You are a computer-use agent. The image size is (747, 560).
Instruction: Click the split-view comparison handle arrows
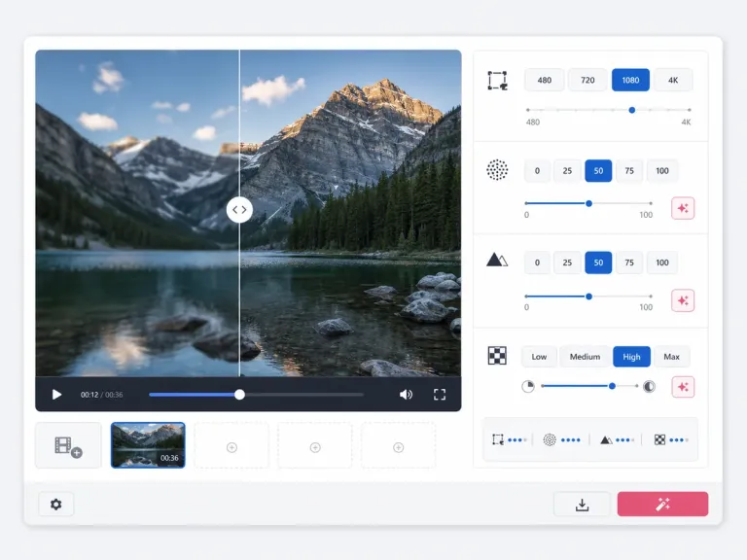point(239,210)
